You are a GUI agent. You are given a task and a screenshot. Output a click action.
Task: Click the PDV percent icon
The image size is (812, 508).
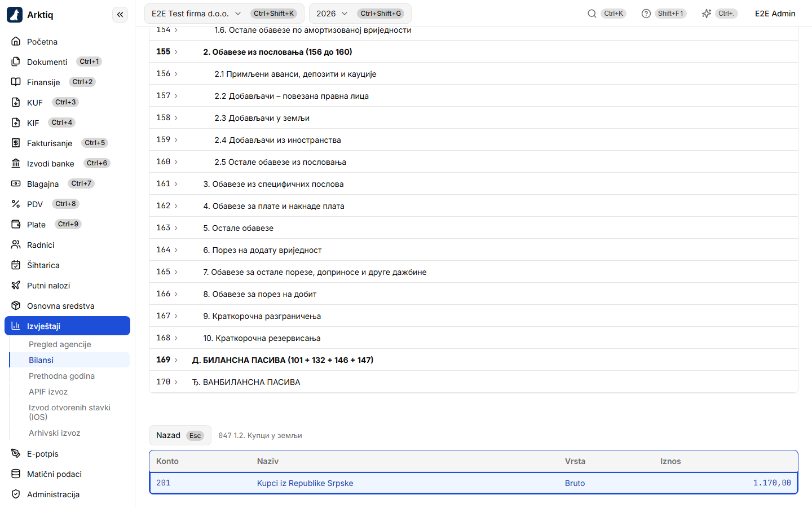click(x=16, y=204)
